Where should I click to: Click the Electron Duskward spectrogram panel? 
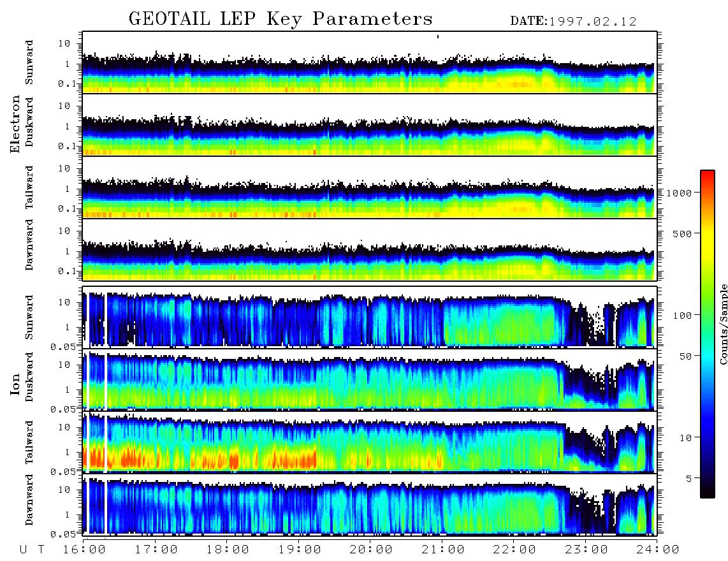[370, 124]
